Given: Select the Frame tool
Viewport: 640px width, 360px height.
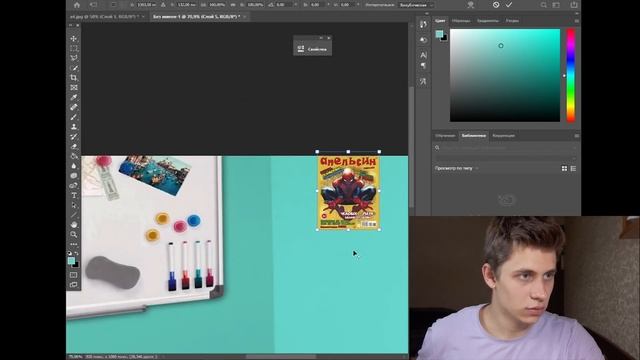Looking at the screenshot, I should click(x=74, y=87).
